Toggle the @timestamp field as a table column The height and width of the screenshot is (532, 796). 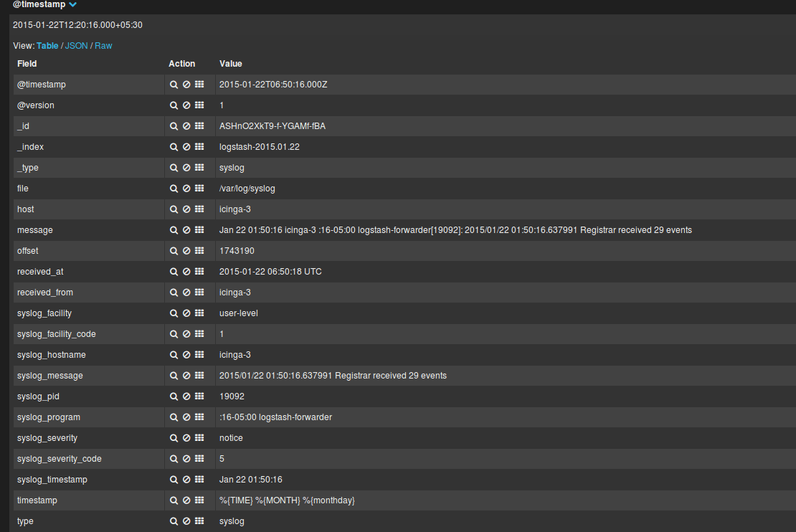[199, 84]
